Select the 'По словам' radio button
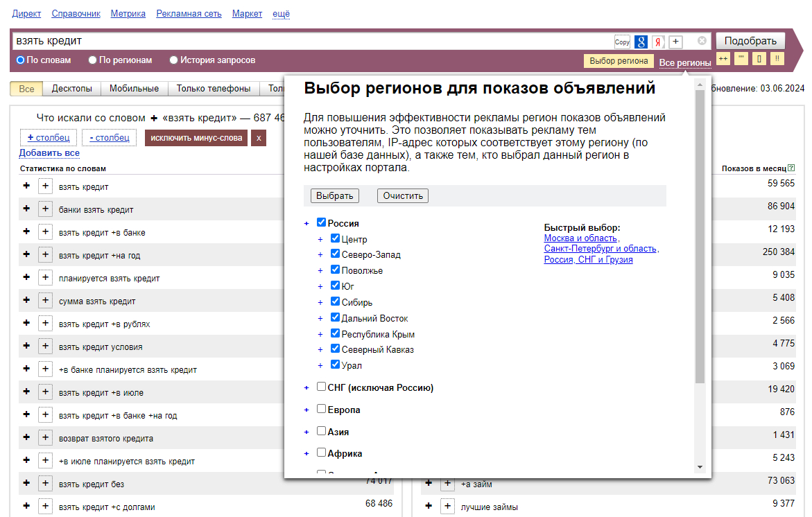This screenshot has width=812, height=517. pos(21,60)
